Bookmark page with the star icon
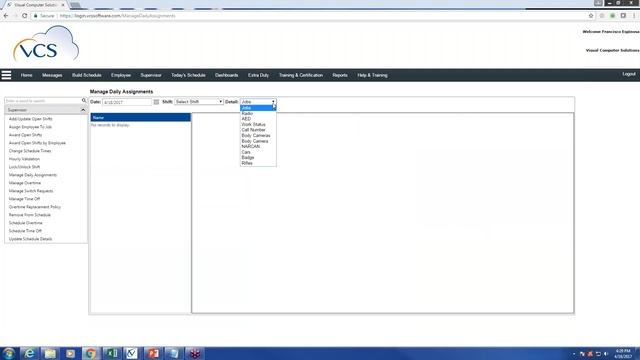Viewport: 640px width, 360px height. (x=591, y=16)
